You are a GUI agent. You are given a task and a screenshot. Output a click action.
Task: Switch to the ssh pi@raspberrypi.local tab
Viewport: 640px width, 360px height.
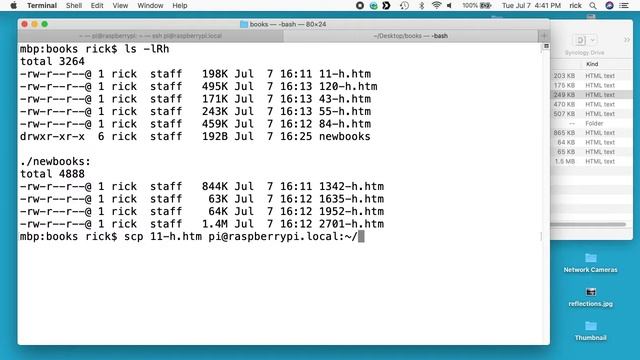[x=151, y=36]
